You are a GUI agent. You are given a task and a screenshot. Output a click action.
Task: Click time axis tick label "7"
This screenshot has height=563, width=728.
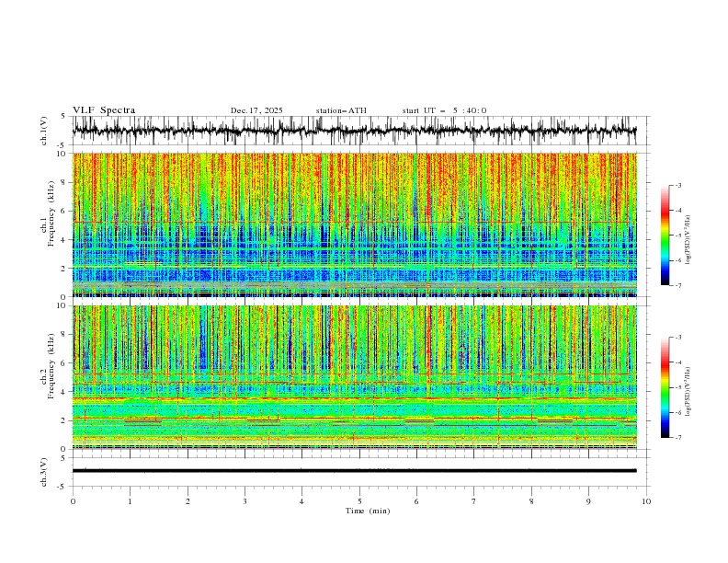(x=474, y=501)
